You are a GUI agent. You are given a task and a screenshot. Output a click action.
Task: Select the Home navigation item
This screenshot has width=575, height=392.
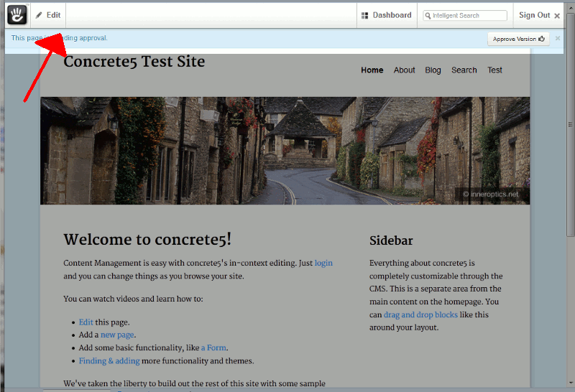[372, 70]
